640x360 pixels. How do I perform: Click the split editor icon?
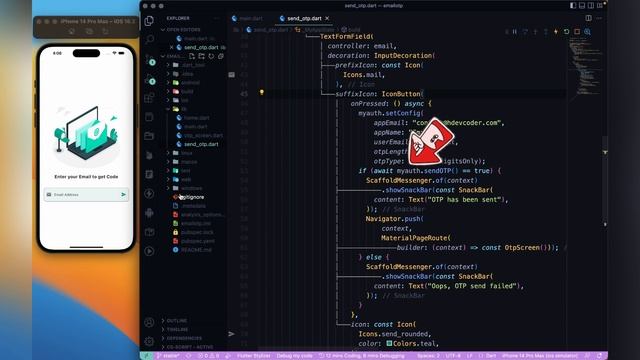[589, 18]
